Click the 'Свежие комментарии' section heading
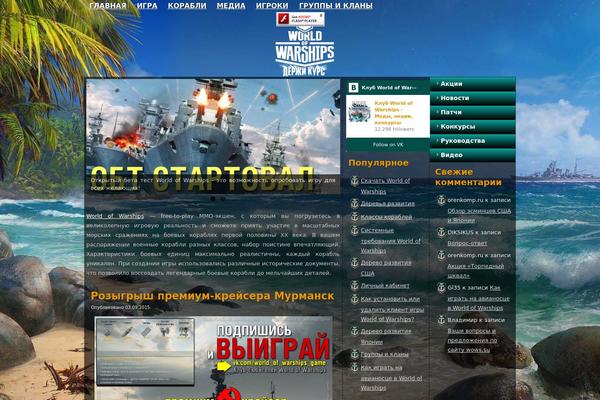The width and height of the screenshot is (600, 400). pos(468,177)
